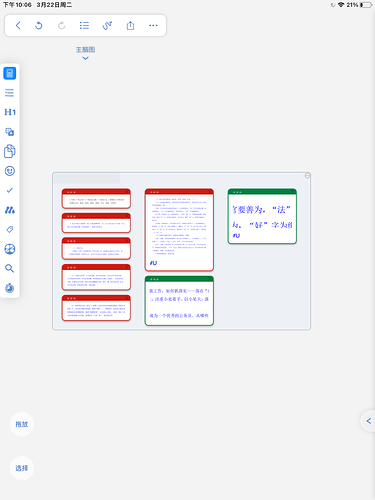Select the highlighted document card tool

point(10,73)
